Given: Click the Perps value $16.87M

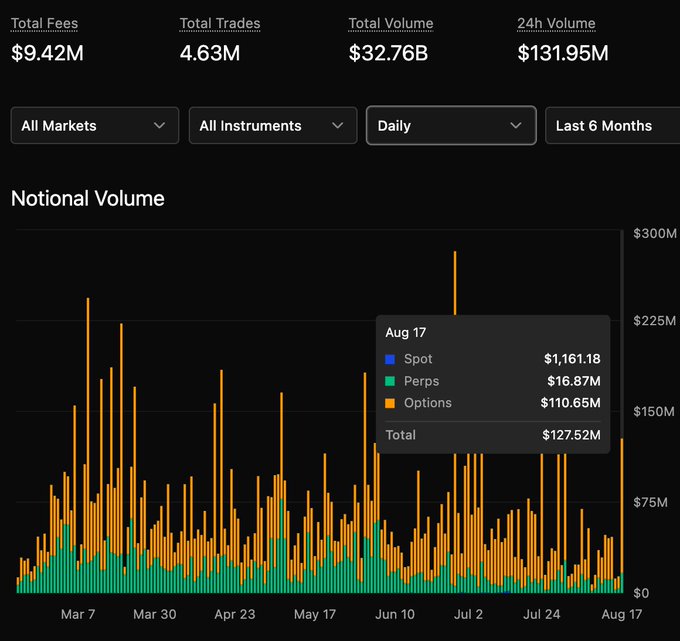Looking at the screenshot, I should pyautogui.click(x=574, y=381).
